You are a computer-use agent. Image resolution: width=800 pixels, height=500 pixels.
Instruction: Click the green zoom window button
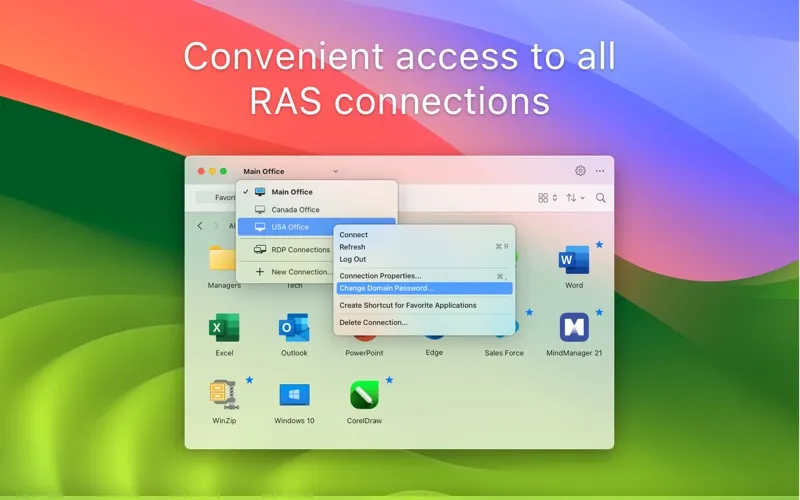pyautogui.click(x=223, y=171)
